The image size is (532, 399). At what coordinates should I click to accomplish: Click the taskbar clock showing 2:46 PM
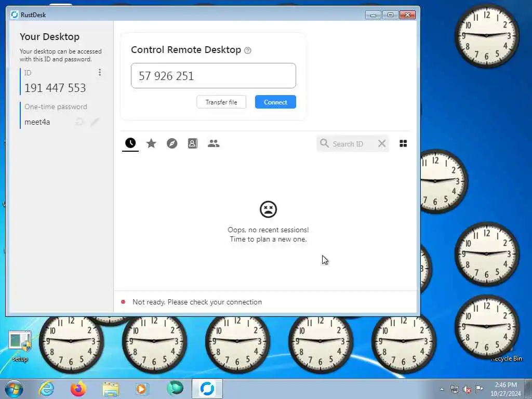click(506, 389)
